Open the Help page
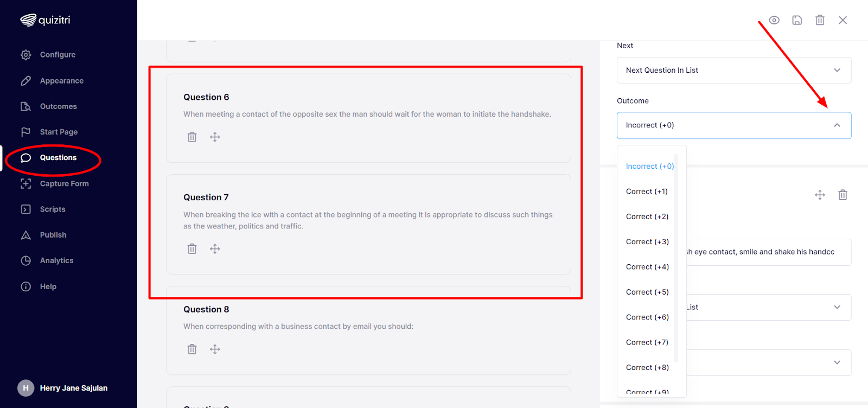The image size is (868, 408). pyautogui.click(x=48, y=286)
